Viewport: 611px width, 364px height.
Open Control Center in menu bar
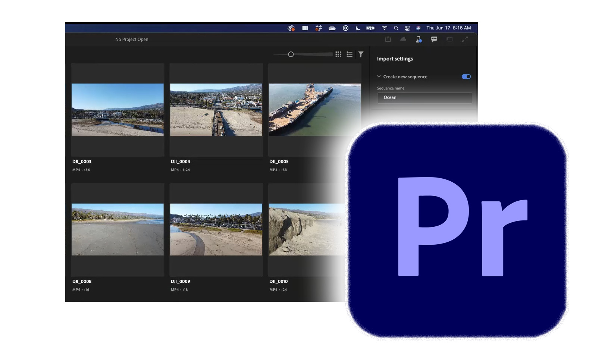coord(407,28)
